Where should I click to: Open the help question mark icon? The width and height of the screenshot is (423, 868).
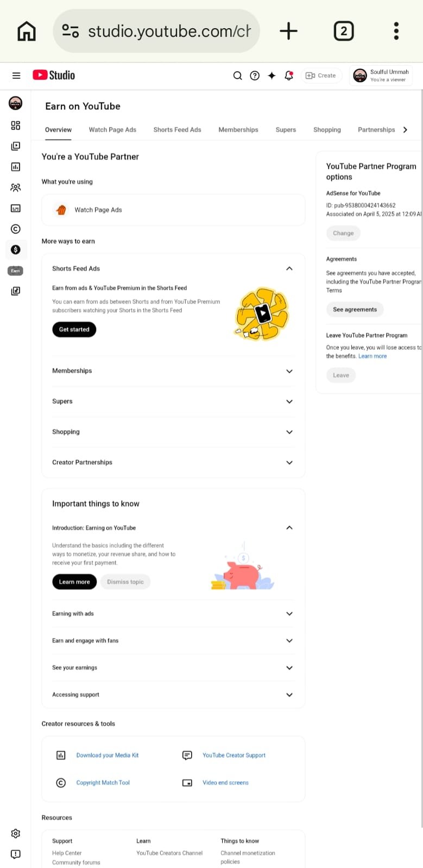coord(255,75)
